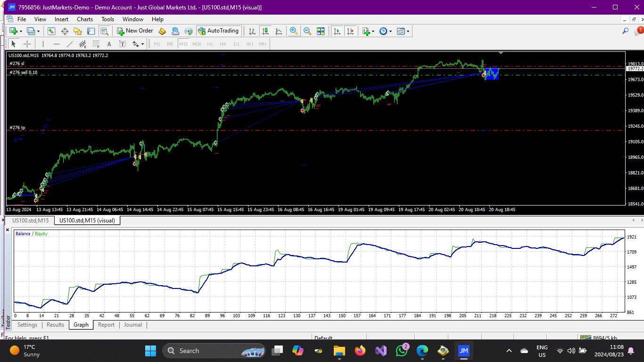The image size is (644, 362).
Task: Select the Equidistant Channel tool
Action: click(83, 44)
